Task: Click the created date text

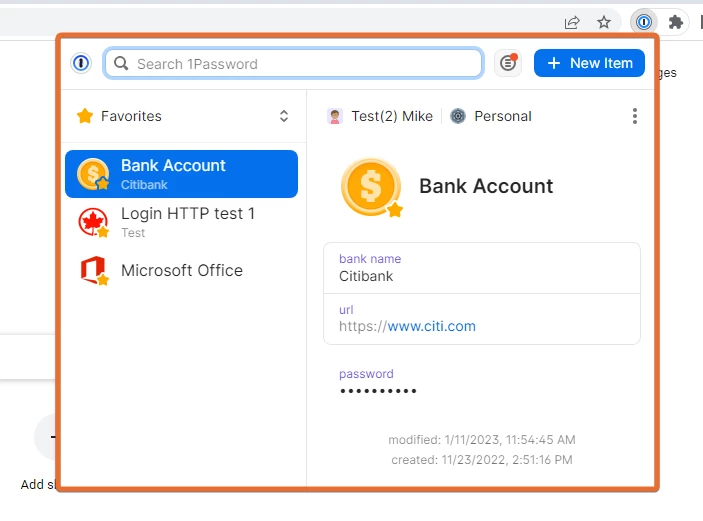Action: point(482,460)
